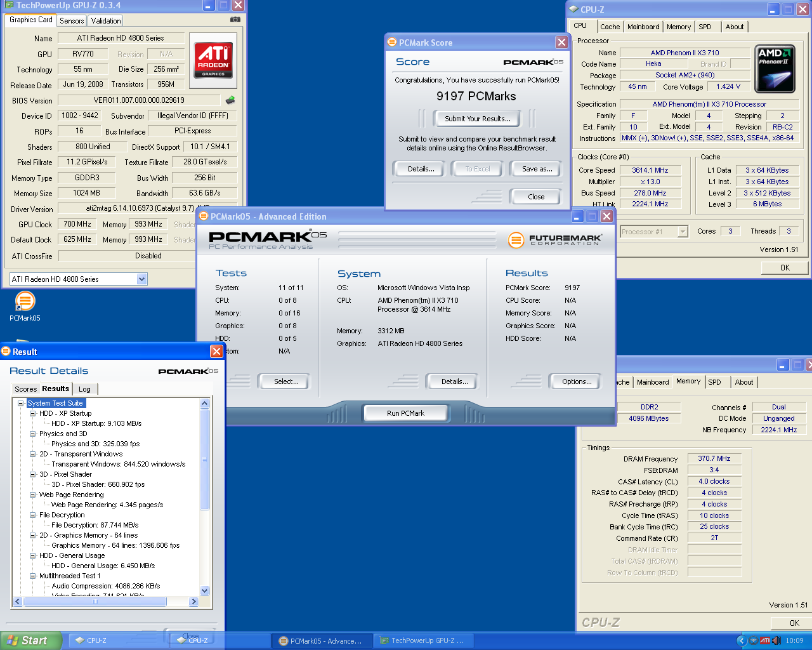Click the AMD Phenom II logo in CPU-Z
Screen dimensions: 812x650
pos(775,70)
